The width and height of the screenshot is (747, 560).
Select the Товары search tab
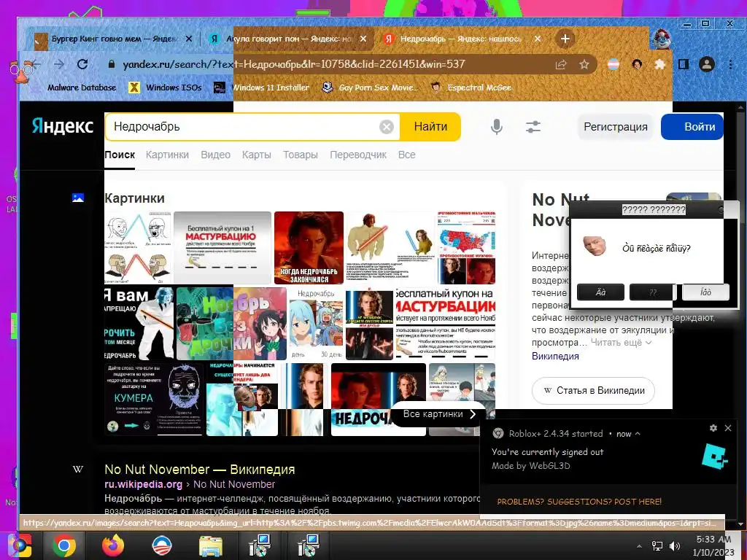(x=300, y=155)
